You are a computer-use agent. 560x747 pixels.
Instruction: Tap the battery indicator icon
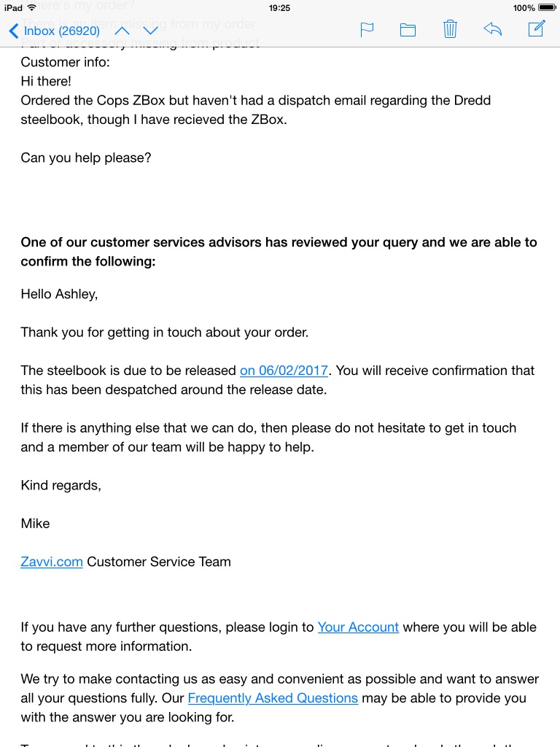pos(546,7)
